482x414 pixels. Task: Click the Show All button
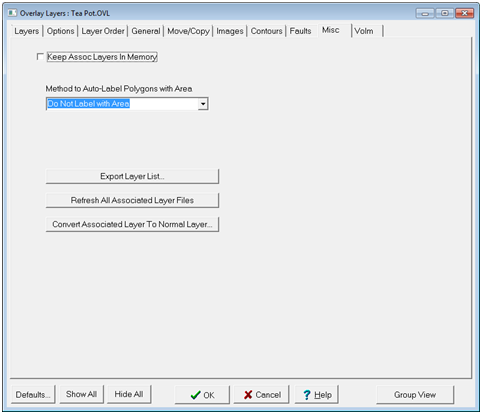tap(81, 394)
